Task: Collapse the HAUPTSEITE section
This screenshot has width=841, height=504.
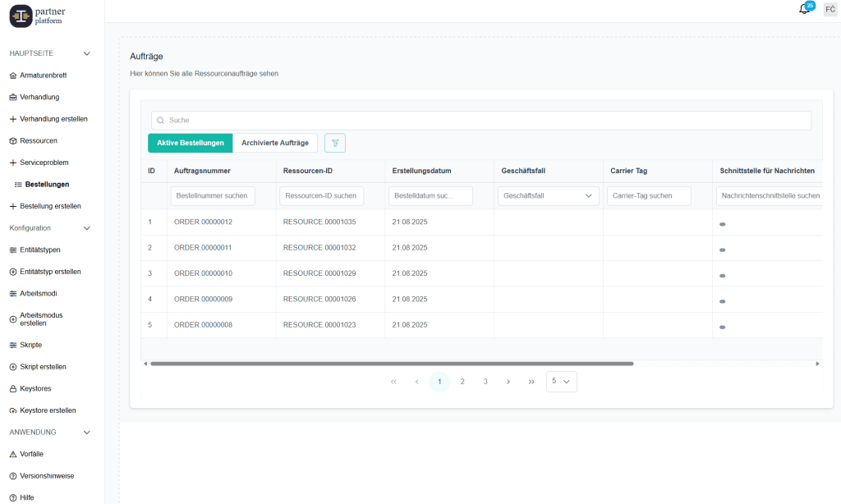Action: click(87, 53)
